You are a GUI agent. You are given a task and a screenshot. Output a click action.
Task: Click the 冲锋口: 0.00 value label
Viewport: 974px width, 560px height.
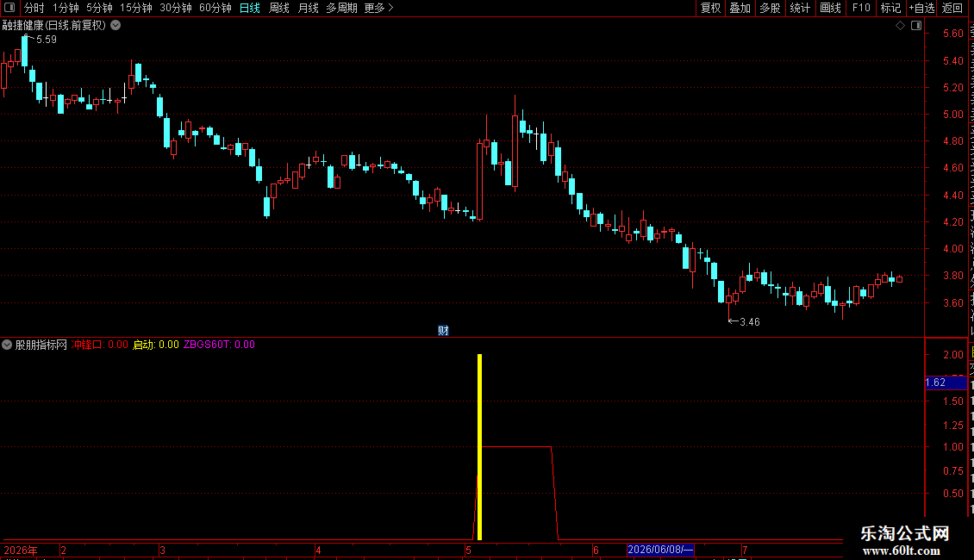[100, 345]
